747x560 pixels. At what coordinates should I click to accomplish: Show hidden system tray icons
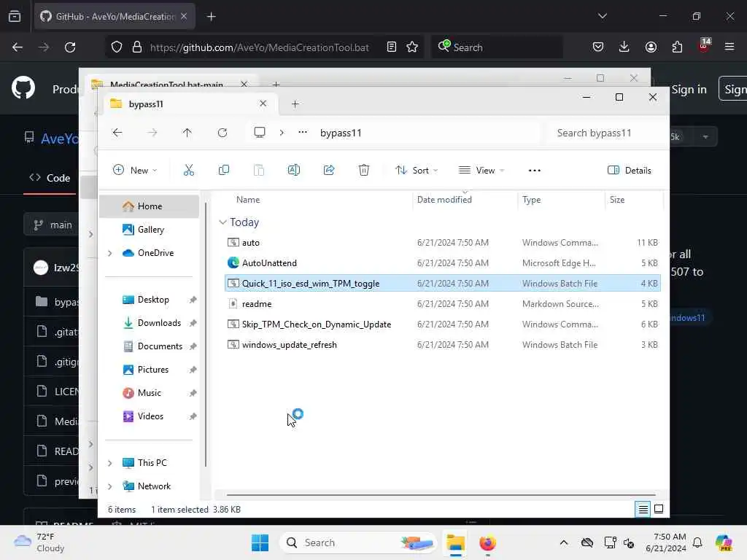(564, 542)
